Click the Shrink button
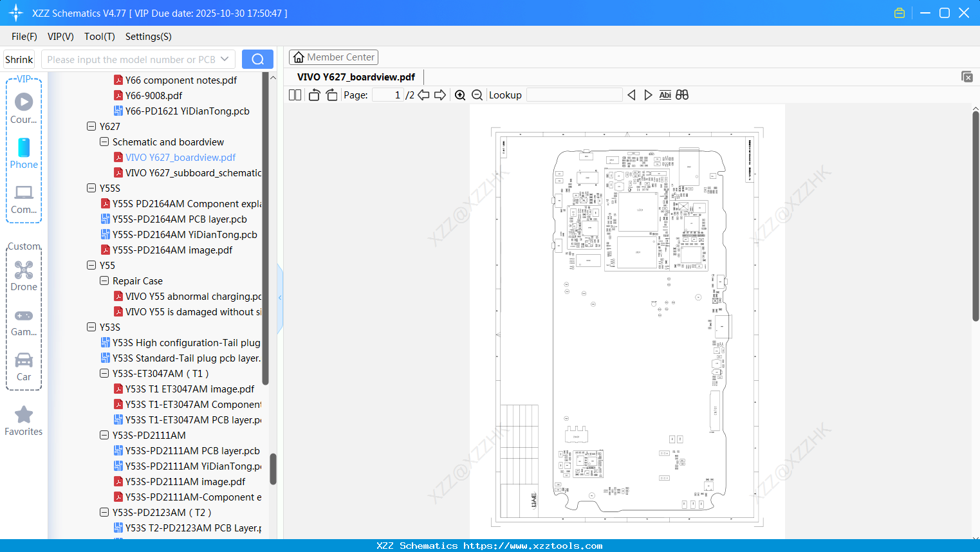Image resolution: width=980 pixels, height=552 pixels. [19, 59]
